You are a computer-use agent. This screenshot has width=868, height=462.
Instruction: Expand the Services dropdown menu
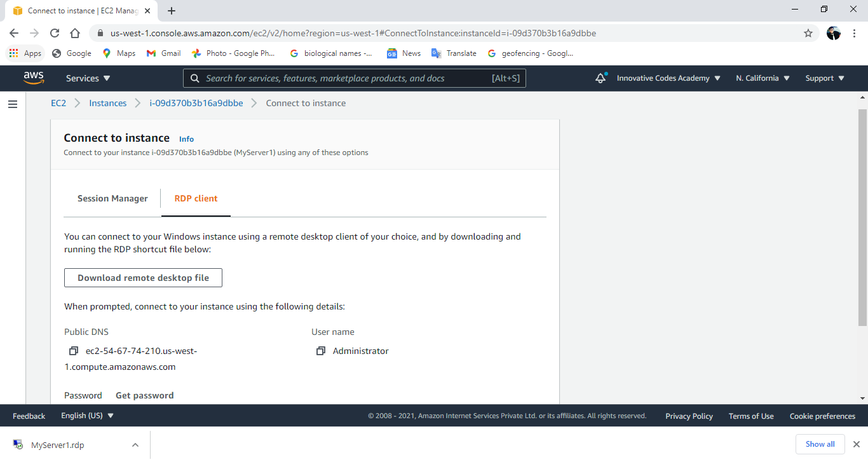88,78
